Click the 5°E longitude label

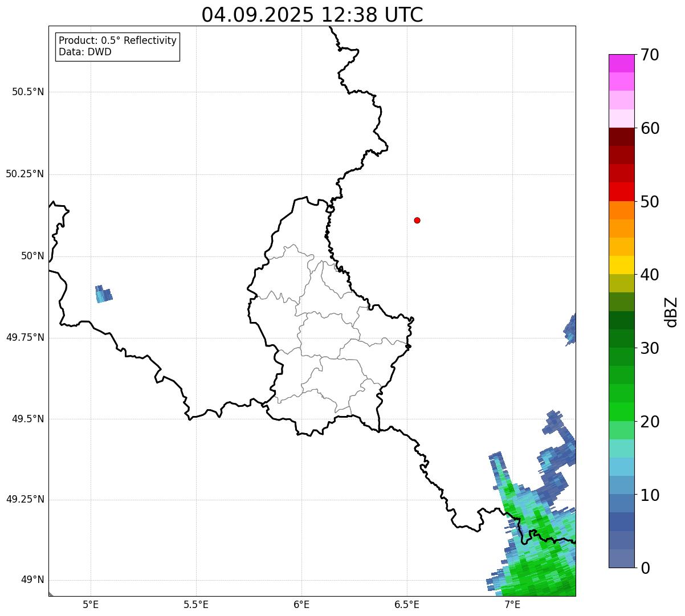pyautogui.click(x=91, y=605)
